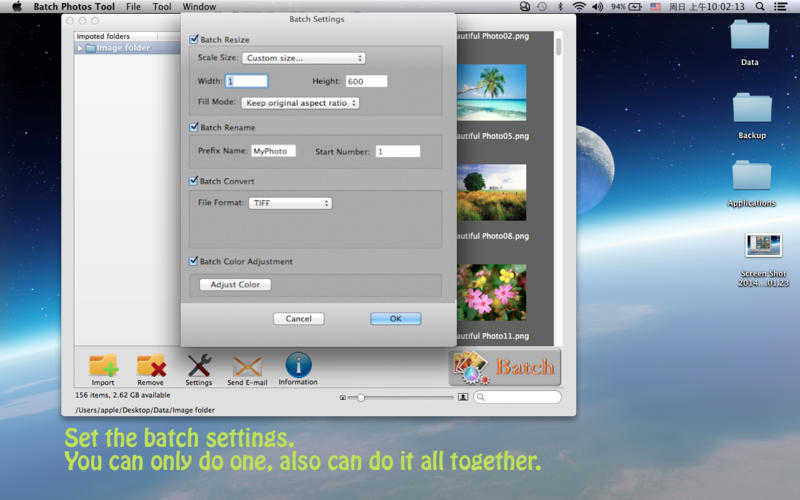Viewport: 800px width, 500px height.
Task: Toggle the Batch Resize checkbox
Action: pyautogui.click(x=194, y=39)
